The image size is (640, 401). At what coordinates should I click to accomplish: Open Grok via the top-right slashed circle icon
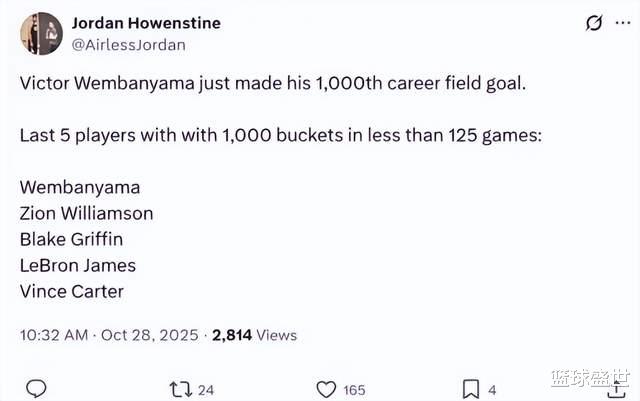593,23
